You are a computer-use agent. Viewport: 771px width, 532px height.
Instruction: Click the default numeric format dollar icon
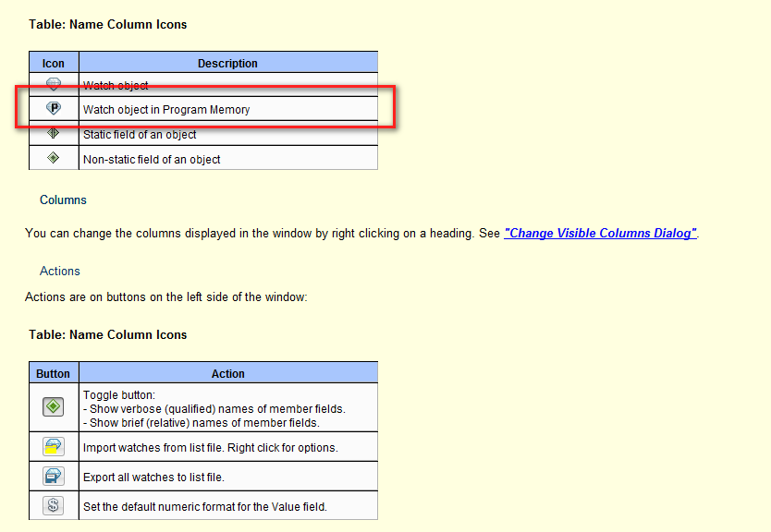click(x=53, y=505)
